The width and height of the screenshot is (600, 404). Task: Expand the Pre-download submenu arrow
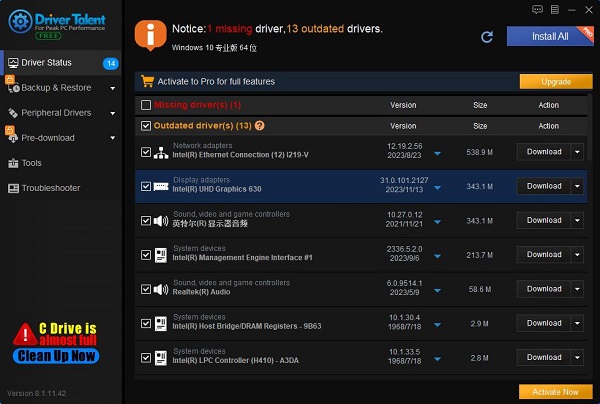tap(113, 138)
